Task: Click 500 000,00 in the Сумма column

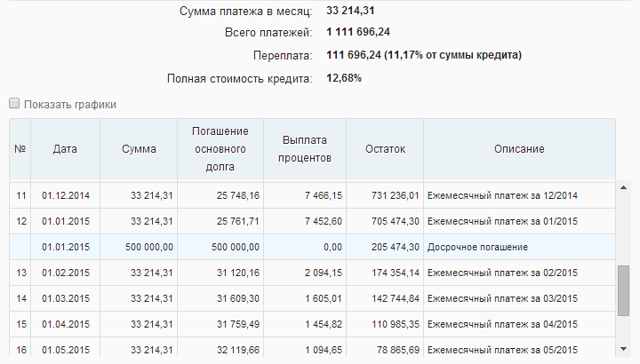Action: pyautogui.click(x=149, y=247)
